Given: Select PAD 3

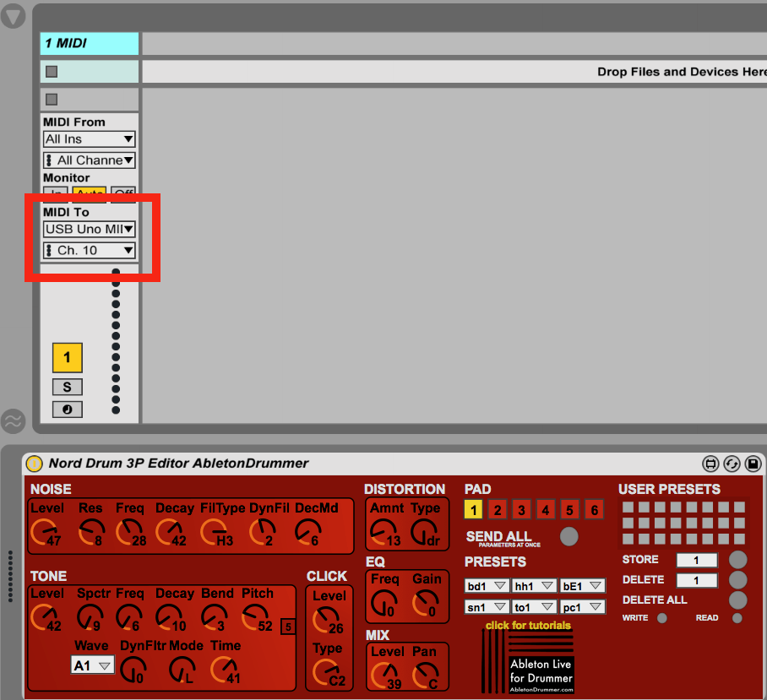Looking at the screenshot, I should click(521, 510).
